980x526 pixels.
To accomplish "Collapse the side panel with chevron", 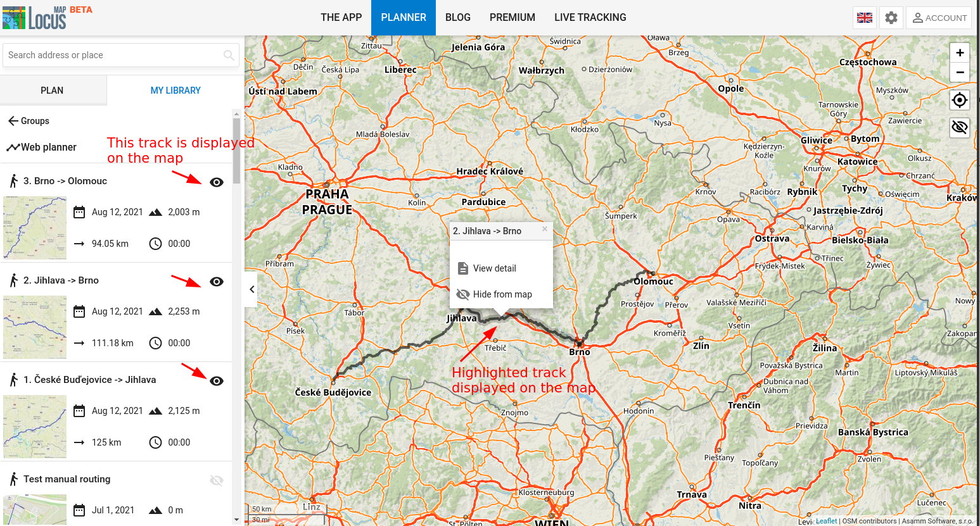I will click(x=251, y=289).
